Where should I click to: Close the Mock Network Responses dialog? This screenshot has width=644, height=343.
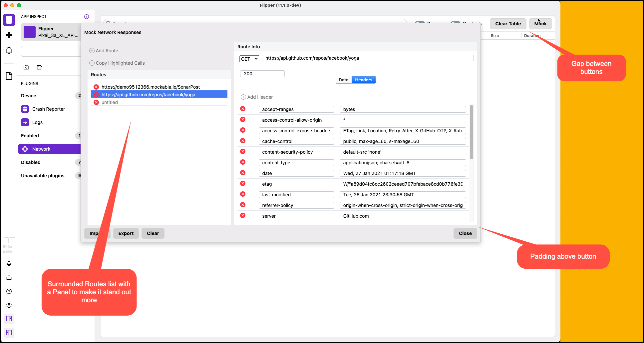point(465,233)
